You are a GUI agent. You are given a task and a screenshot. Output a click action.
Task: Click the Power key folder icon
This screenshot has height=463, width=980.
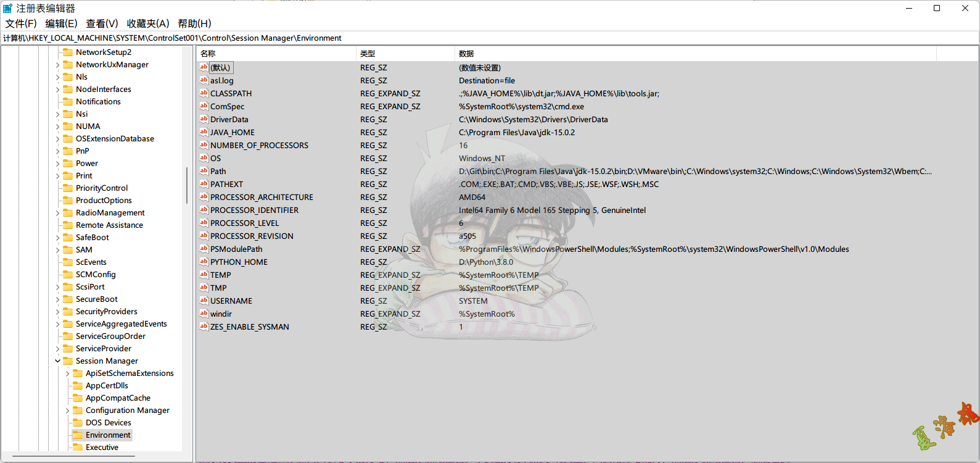point(68,163)
